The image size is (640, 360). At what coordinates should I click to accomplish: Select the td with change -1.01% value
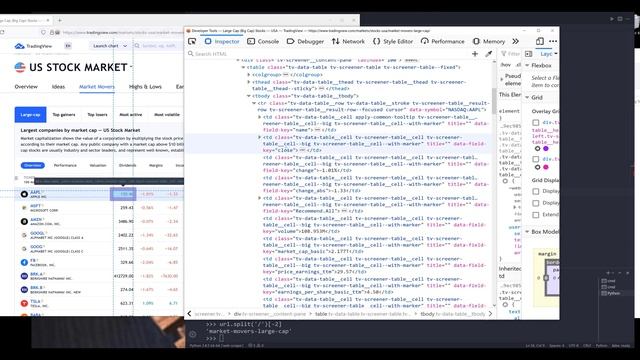376,164
